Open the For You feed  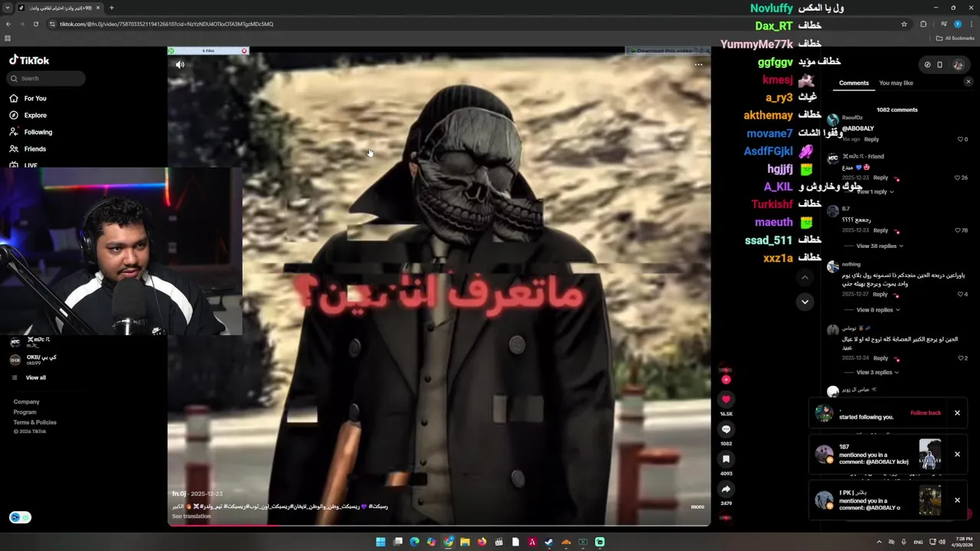click(x=28, y=99)
